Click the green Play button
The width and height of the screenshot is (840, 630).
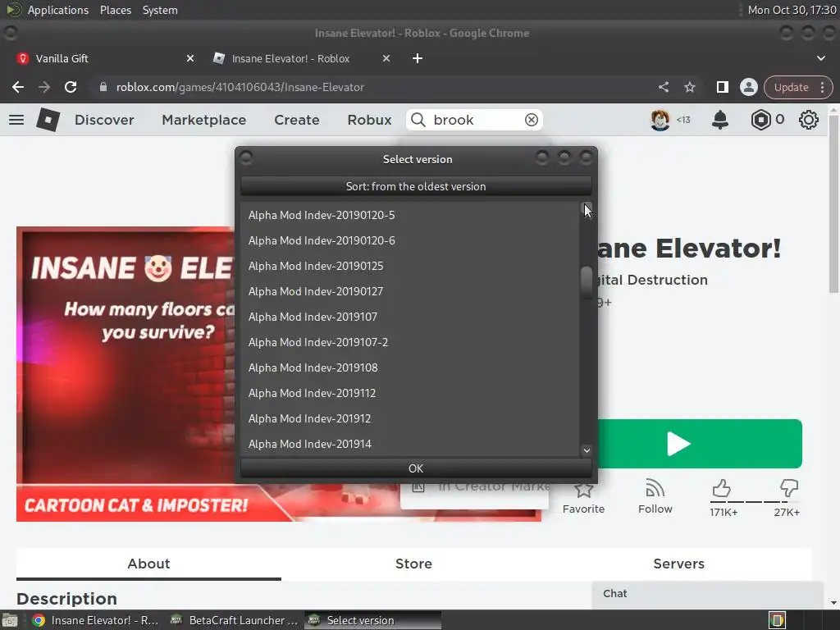[699, 444]
